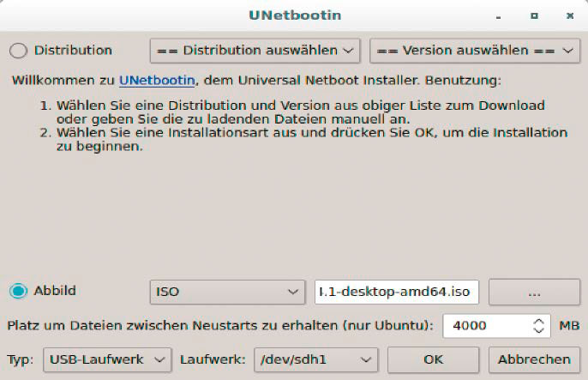Click the 'Typ:' label
The width and height of the screenshot is (588, 380).
(21, 360)
